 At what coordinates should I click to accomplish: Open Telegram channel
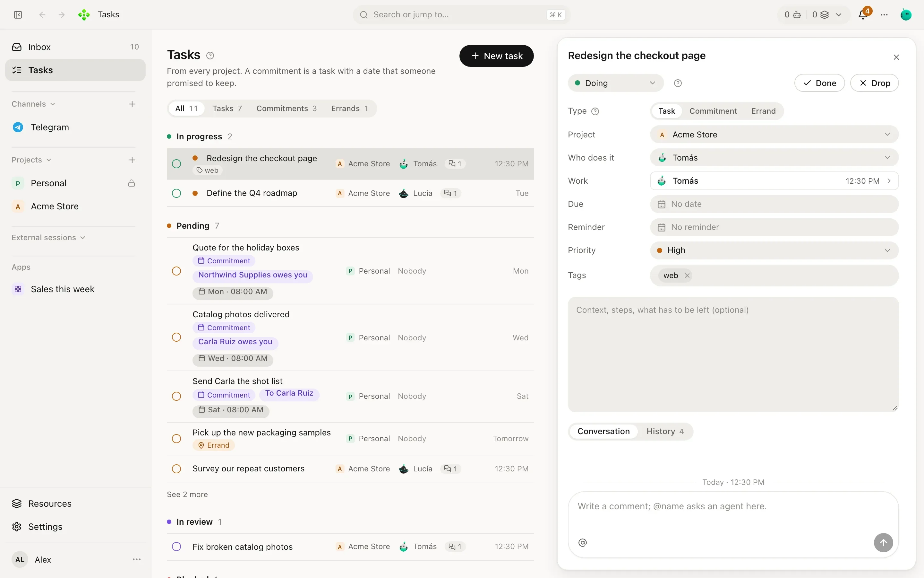click(x=75, y=127)
